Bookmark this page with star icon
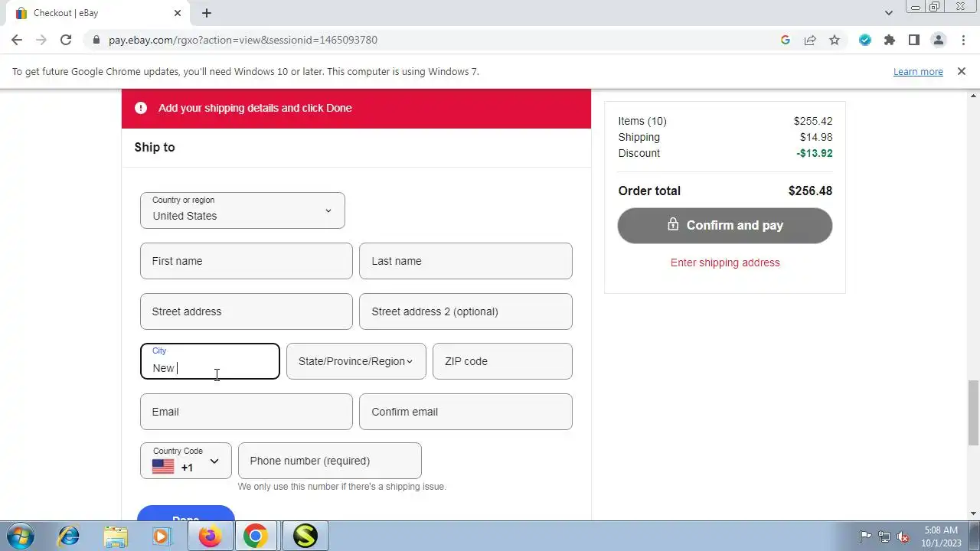This screenshot has width=980, height=551. click(835, 40)
